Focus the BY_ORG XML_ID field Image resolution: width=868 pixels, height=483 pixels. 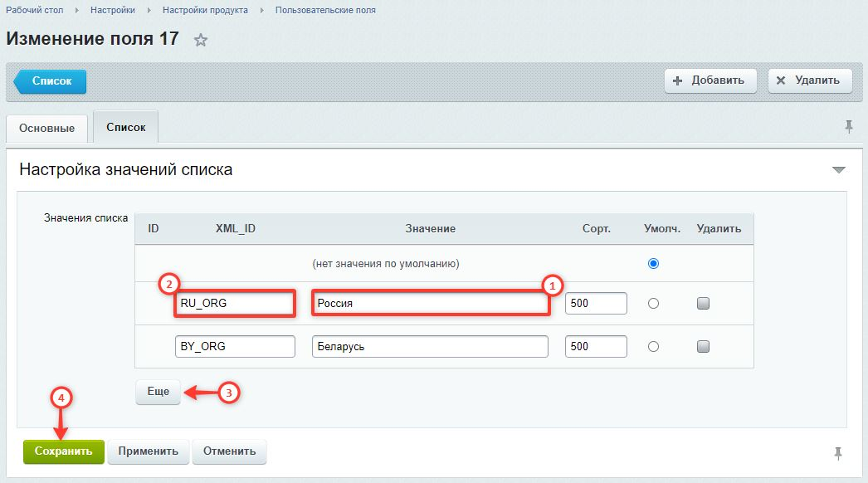tap(235, 347)
